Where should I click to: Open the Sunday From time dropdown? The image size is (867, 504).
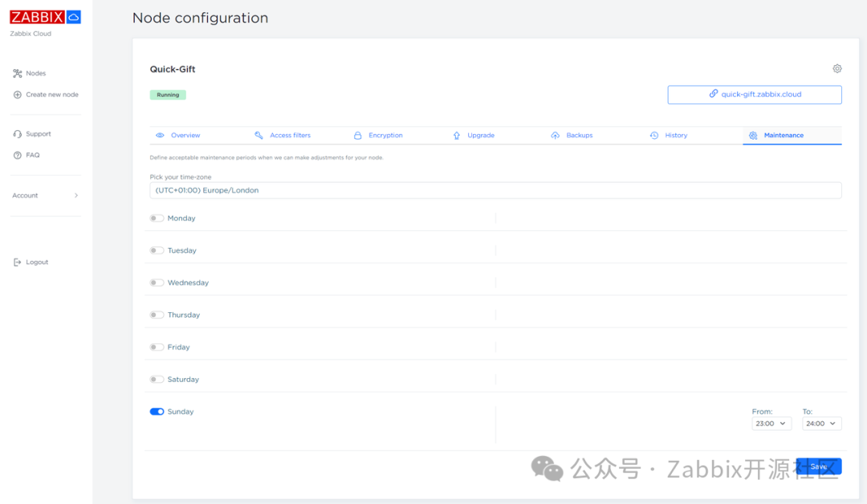(x=771, y=423)
